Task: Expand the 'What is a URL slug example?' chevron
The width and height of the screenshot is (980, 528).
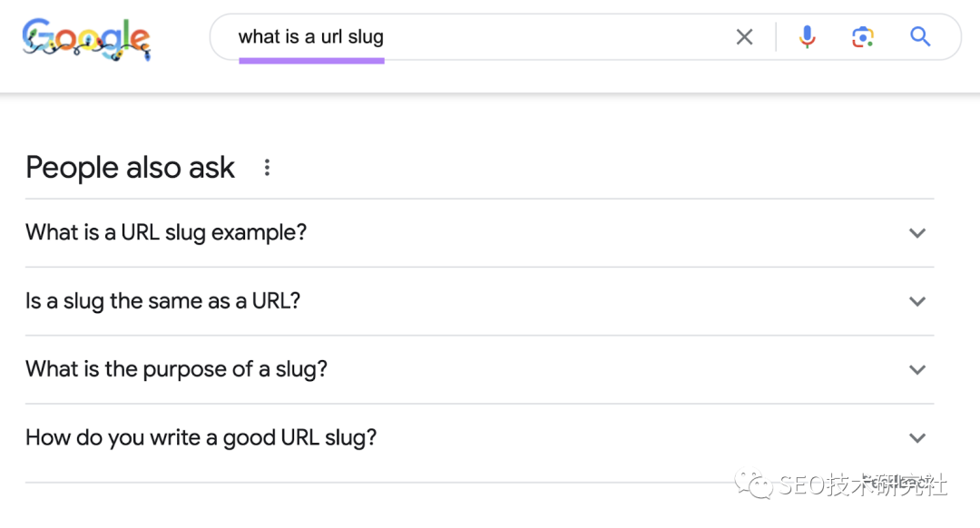Action: (x=917, y=233)
